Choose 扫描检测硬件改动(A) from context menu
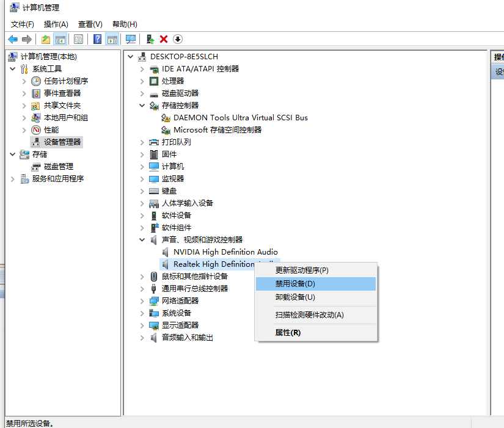This screenshot has height=428, width=504. [x=316, y=315]
